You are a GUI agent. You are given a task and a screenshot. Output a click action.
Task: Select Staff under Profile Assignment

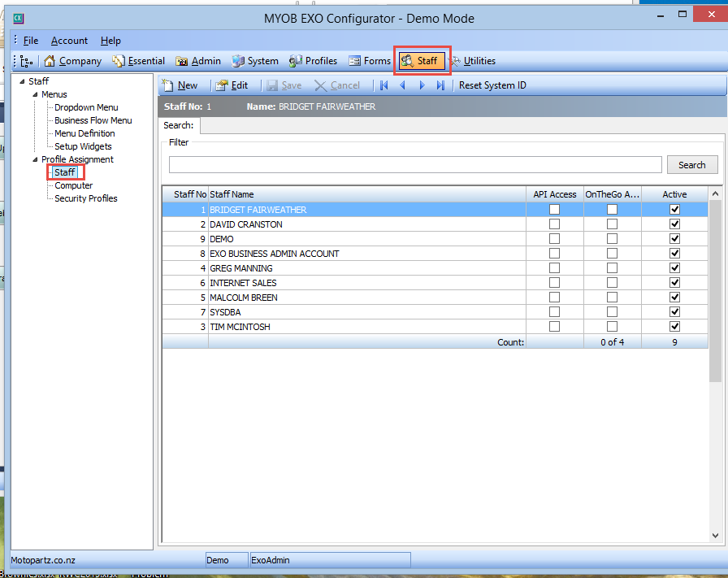pos(64,172)
